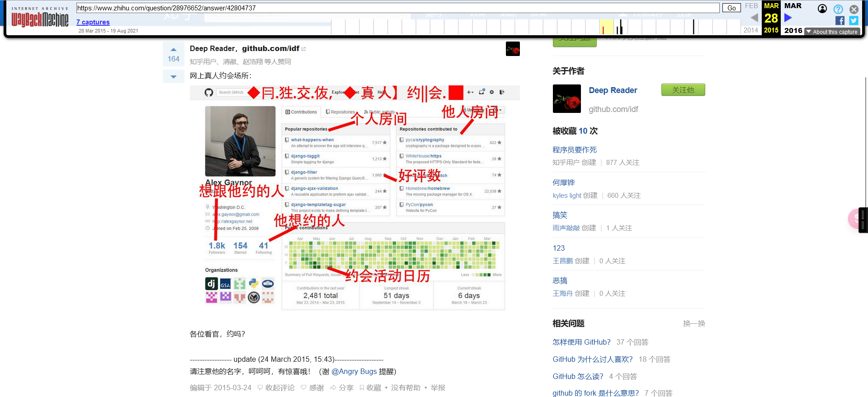Open the 程序员要作死 collection
This screenshot has height=397, width=868.
(x=575, y=150)
